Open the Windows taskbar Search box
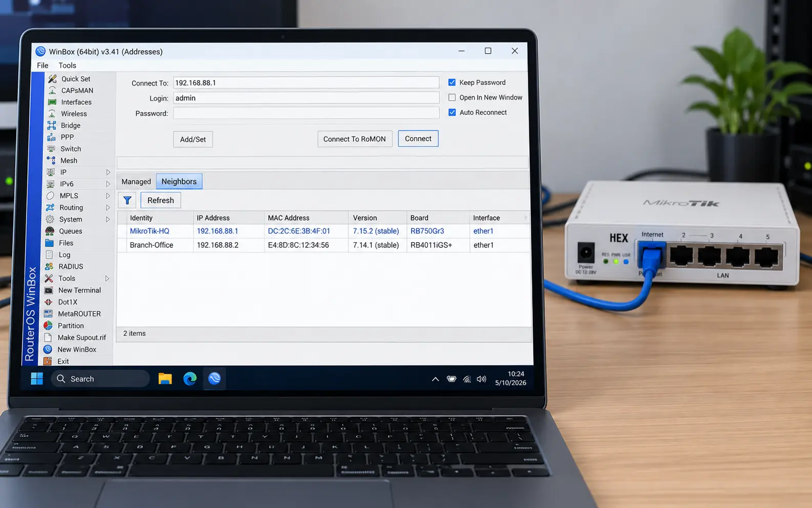This screenshot has height=508, width=812. pyautogui.click(x=100, y=379)
